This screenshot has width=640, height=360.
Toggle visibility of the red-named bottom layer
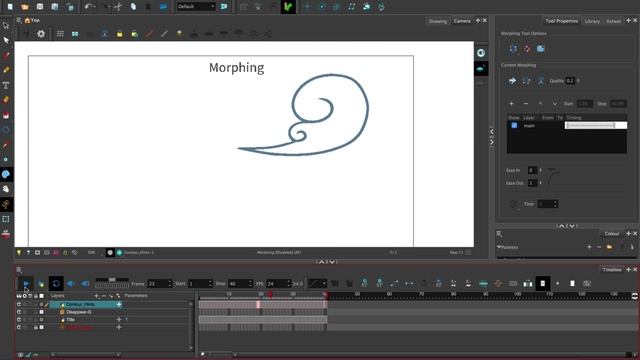point(19,327)
